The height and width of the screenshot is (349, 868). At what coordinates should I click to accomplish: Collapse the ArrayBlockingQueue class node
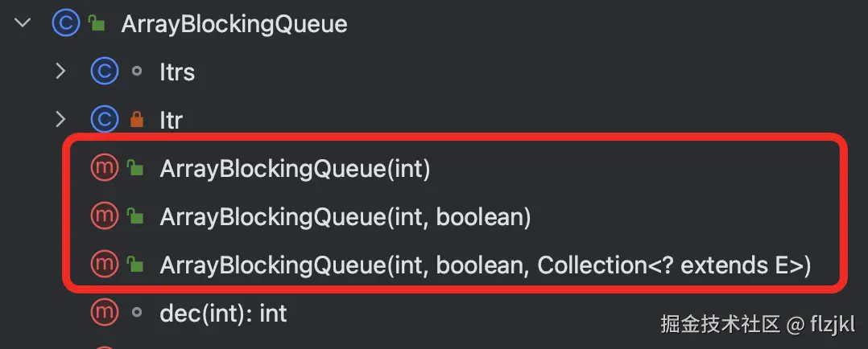coord(23,23)
